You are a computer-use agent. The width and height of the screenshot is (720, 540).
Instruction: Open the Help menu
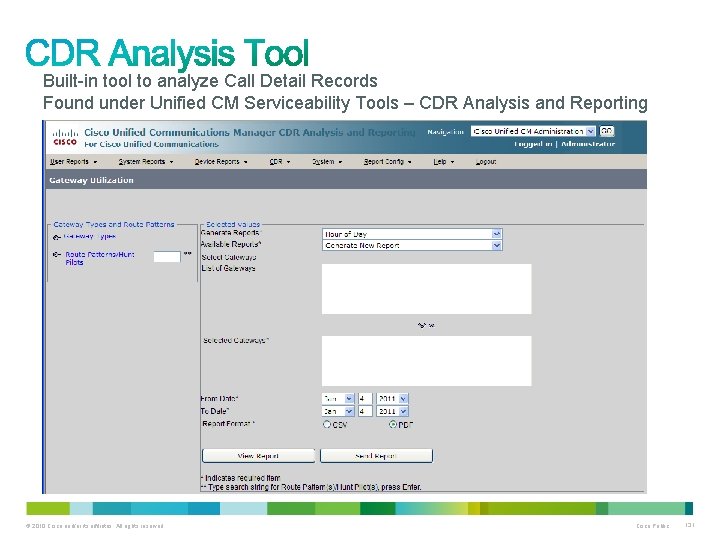[x=444, y=162]
